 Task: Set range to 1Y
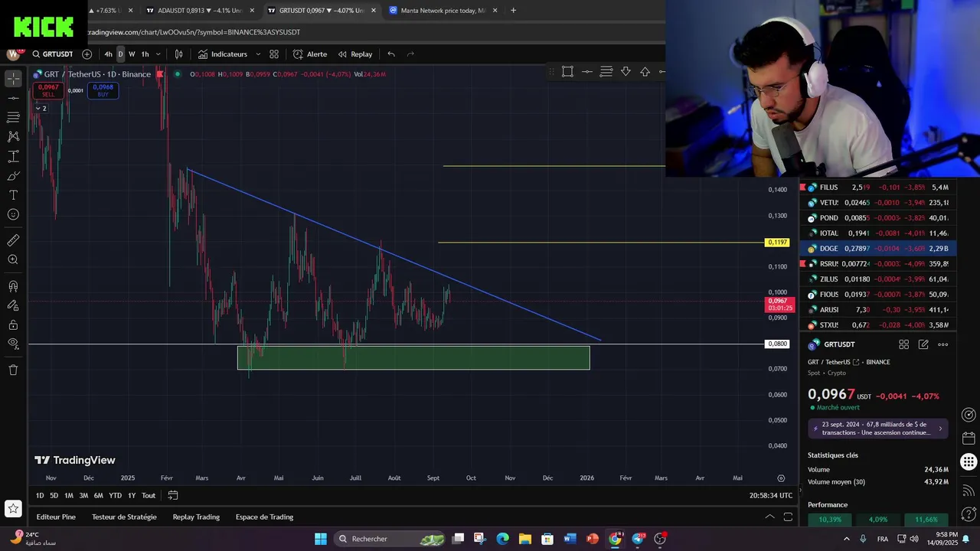pos(132,496)
